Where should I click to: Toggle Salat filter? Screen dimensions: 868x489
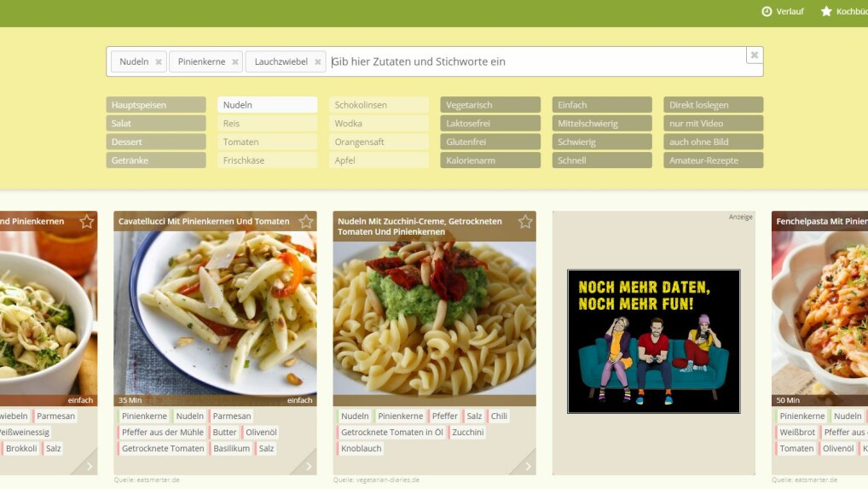[156, 123]
